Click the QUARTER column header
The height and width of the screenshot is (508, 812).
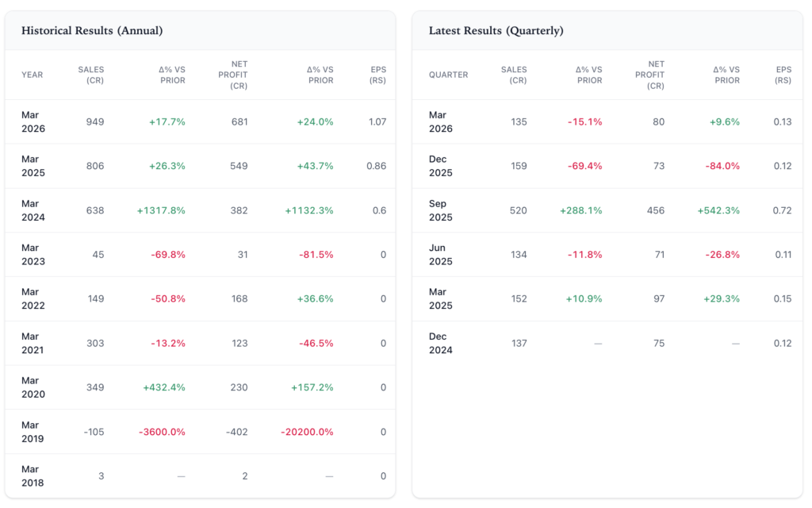448,75
